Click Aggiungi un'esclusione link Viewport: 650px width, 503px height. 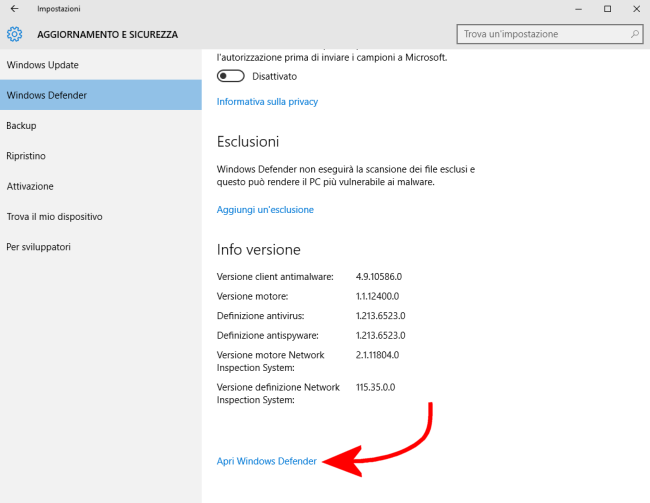tap(265, 209)
